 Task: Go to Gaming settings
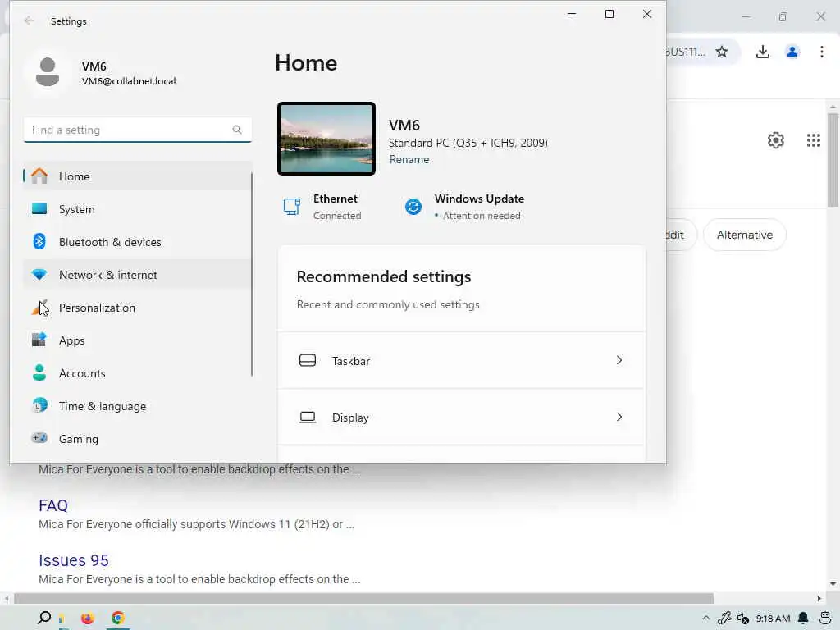137,439
